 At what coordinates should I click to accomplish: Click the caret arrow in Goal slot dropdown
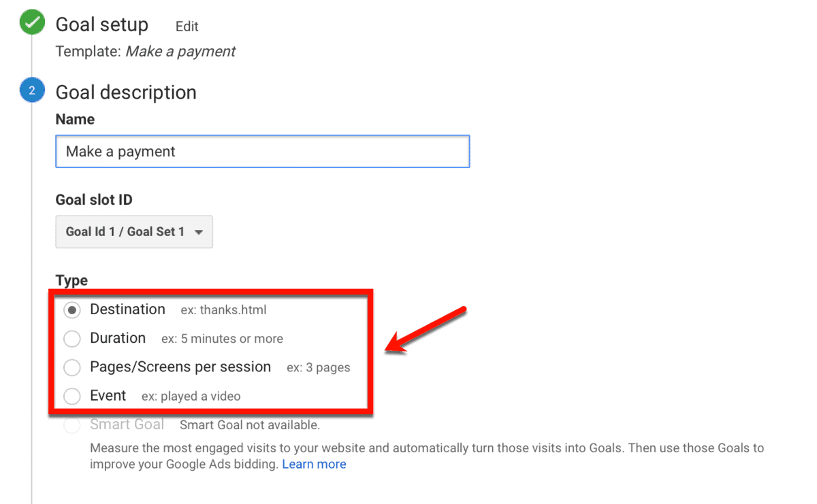199,232
